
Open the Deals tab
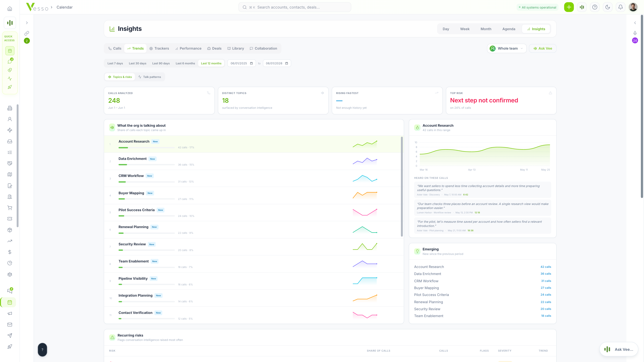(214, 48)
